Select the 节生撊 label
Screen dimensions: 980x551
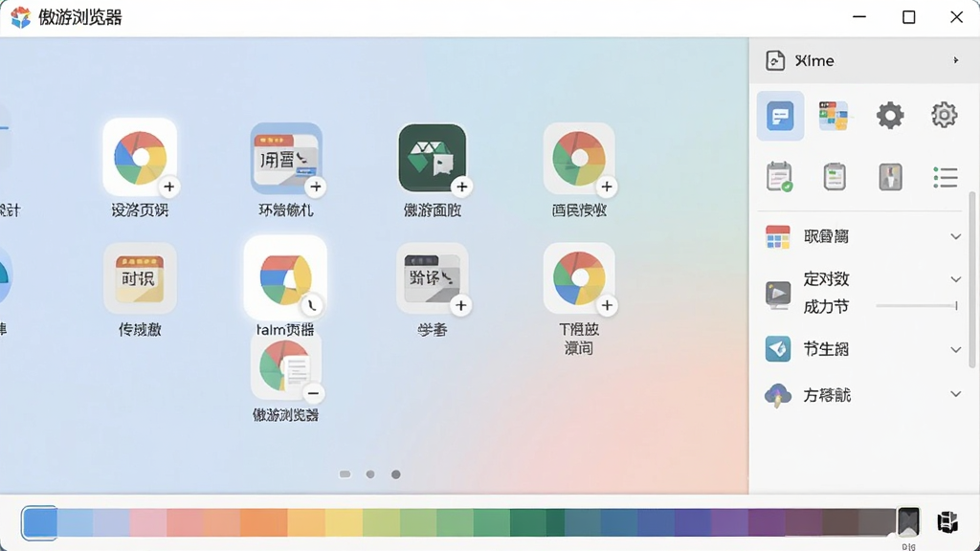(x=826, y=349)
